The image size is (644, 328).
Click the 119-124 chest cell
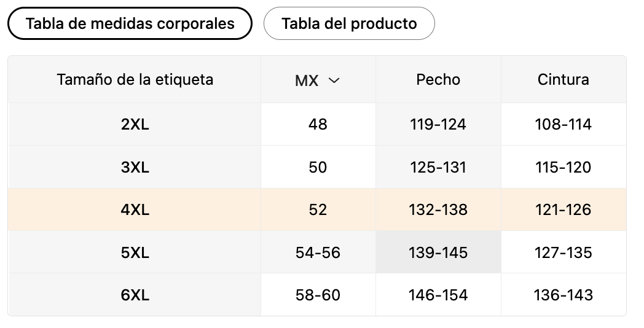pyautogui.click(x=438, y=124)
